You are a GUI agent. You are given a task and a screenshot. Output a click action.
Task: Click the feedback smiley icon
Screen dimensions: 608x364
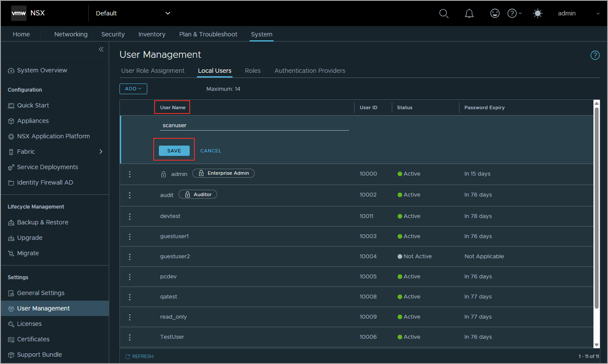pos(495,14)
